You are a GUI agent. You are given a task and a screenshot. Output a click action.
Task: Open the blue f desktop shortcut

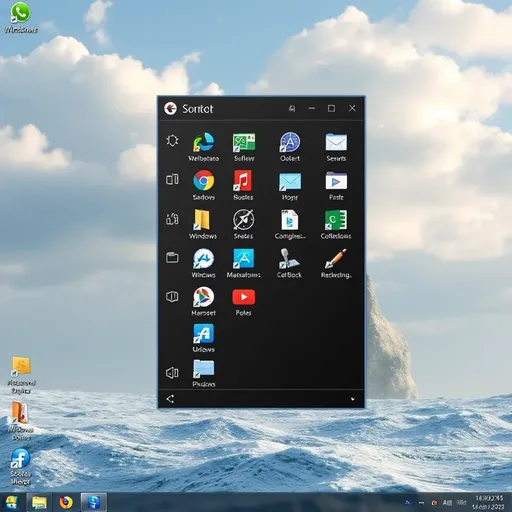coord(20,459)
